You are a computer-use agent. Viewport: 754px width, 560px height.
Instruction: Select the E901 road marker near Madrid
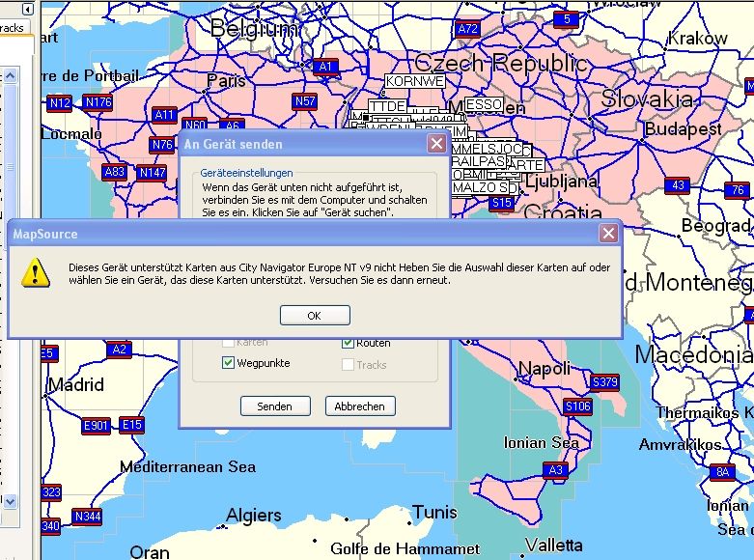[x=97, y=425]
